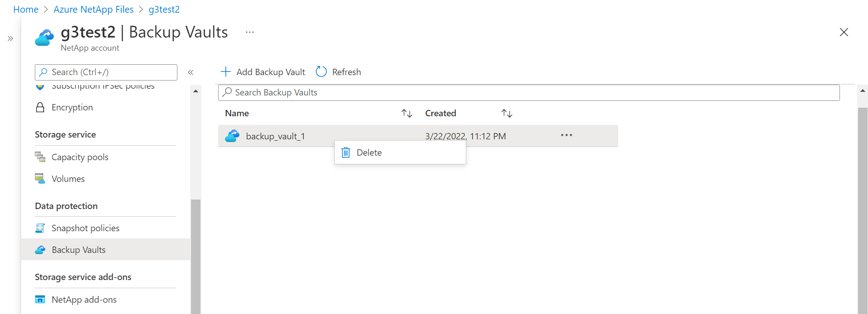Click the sidebar vertical scrollbar thumb
Viewport: 868px width, 314px height.
click(x=196, y=257)
